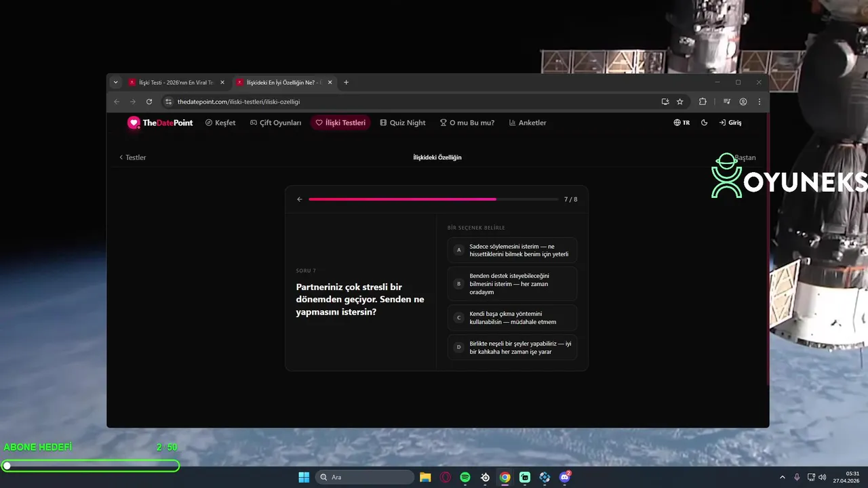Choose option A Sadece söylemesini isterim
The width and height of the screenshot is (868, 488).
(x=512, y=250)
